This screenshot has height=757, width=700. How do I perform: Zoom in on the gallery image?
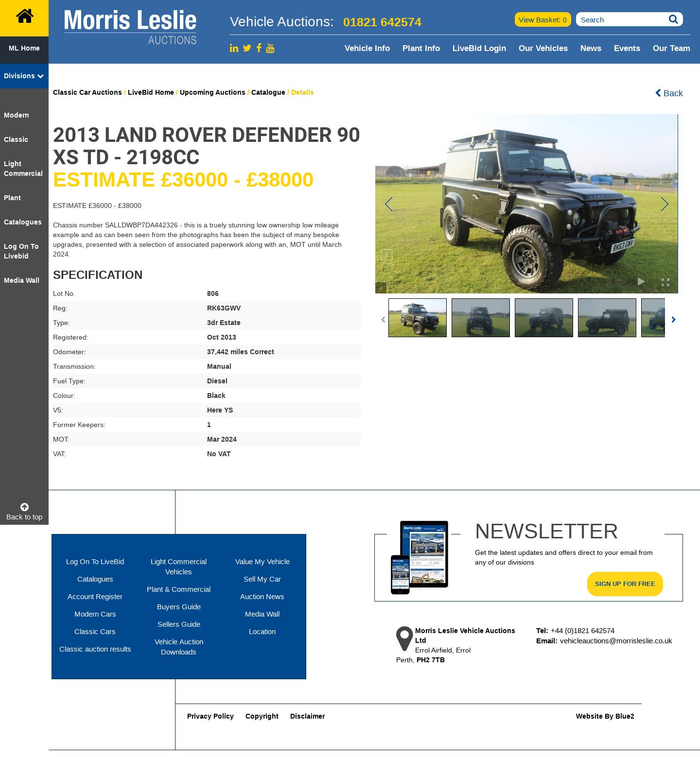coord(386,255)
